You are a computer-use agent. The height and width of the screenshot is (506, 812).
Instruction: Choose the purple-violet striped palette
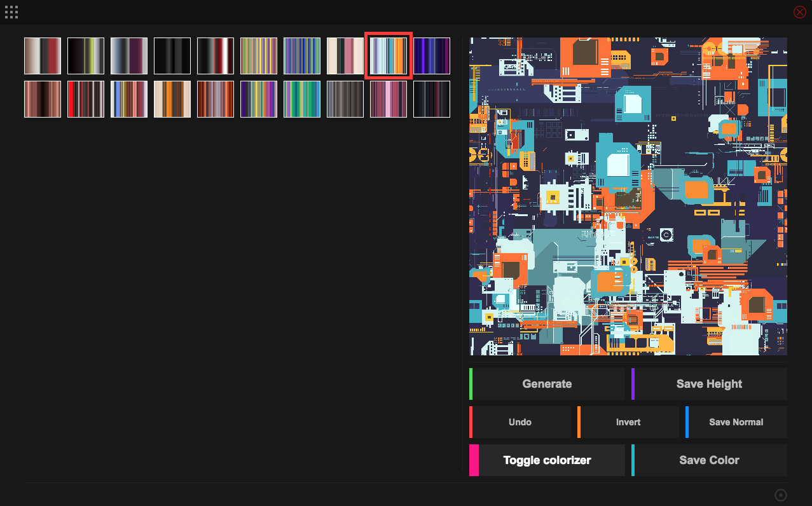point(432,56)
